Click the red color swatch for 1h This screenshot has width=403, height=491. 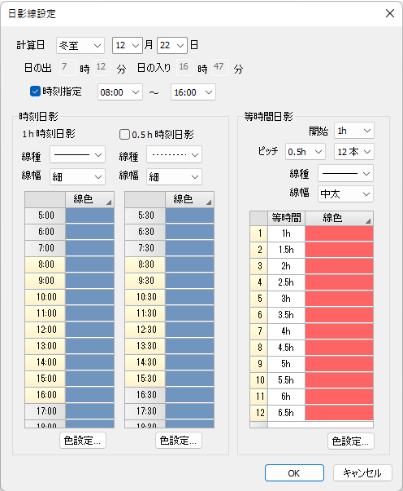coord(339,234)
